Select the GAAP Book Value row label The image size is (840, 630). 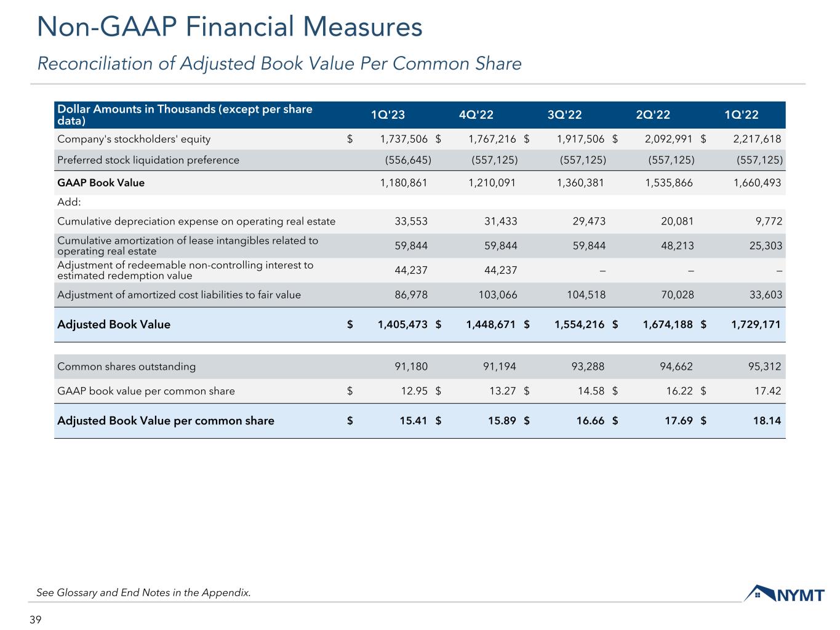pyautogui.click(x=101, y=183)
